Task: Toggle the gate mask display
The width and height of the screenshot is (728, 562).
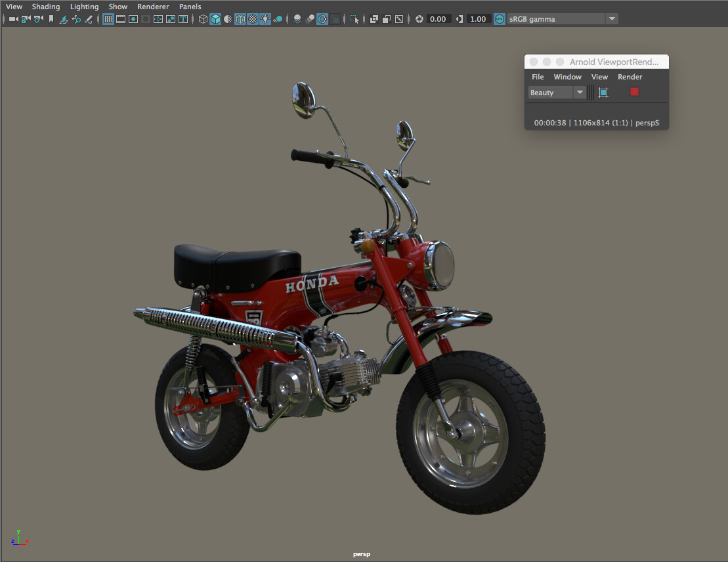Action: [x=145, y=18]
